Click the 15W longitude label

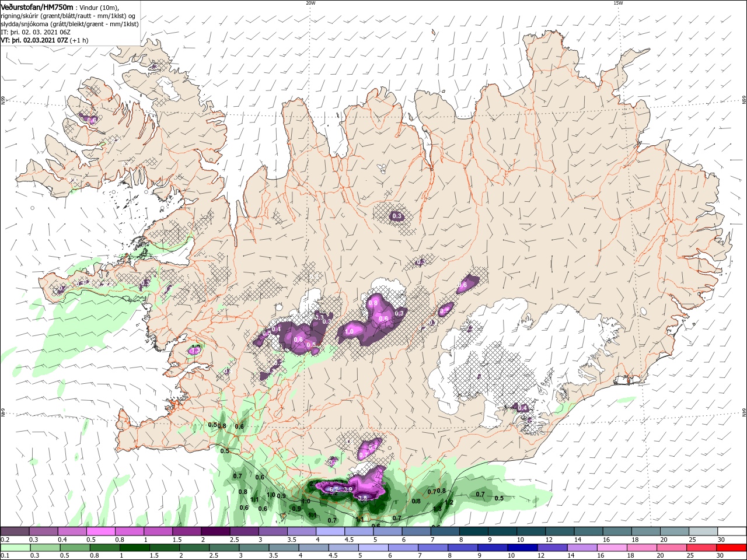[x=618, y=3]
